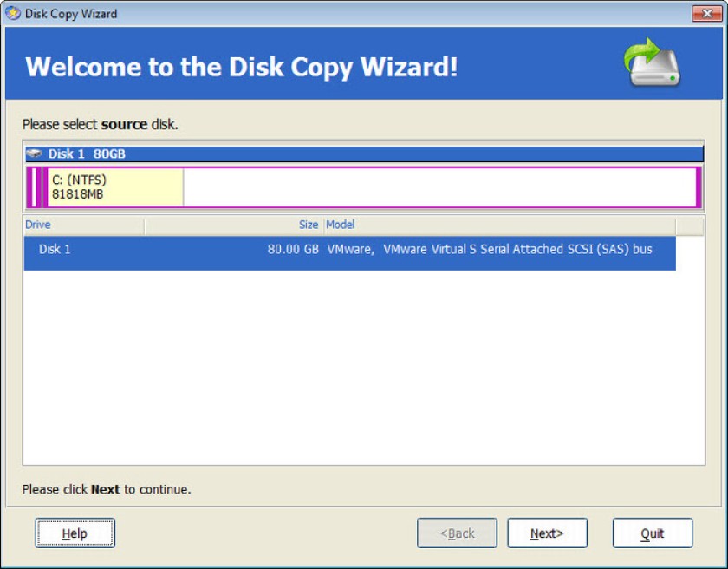This screenshot has height=569, width=728.
Task: Click the Disk 1 80GB header bar
Action: pos(365,154)
